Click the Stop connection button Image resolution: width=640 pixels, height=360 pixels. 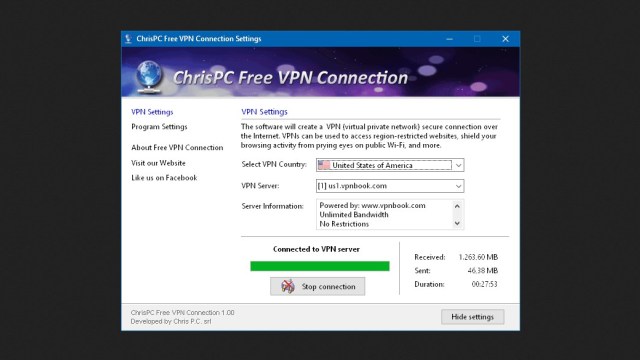[318, 287]
